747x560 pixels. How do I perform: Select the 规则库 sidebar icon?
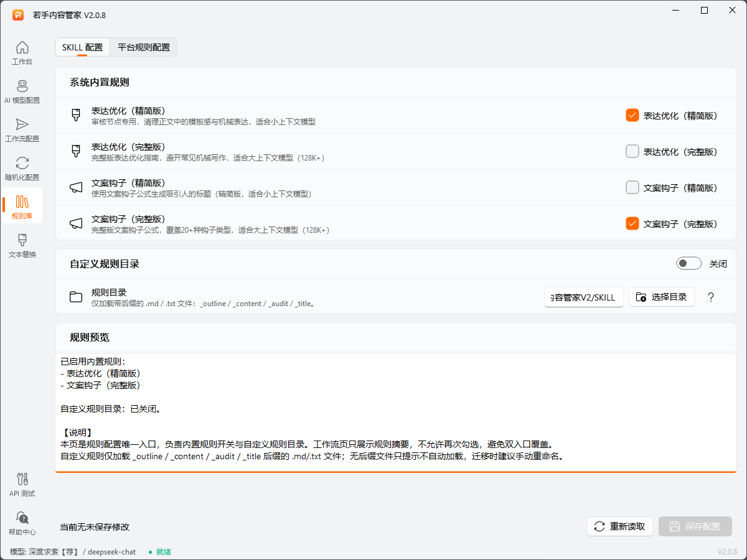point(22,205)
